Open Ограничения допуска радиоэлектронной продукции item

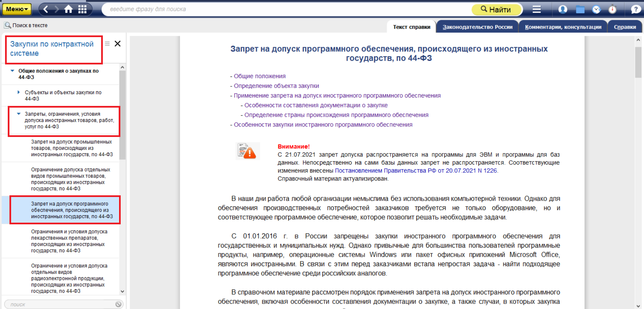coord(69,278)
